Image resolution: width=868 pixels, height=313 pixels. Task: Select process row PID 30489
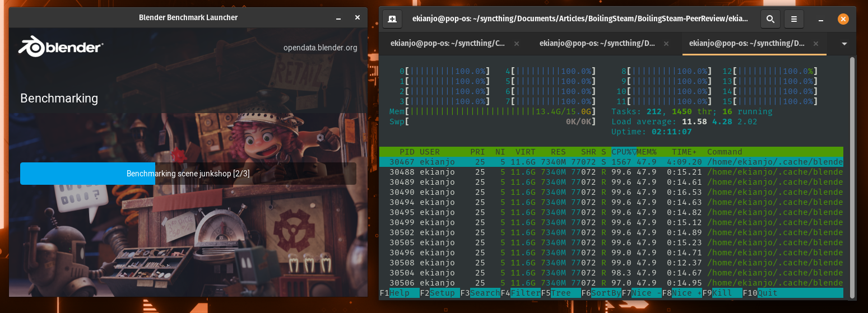point(611,182)
